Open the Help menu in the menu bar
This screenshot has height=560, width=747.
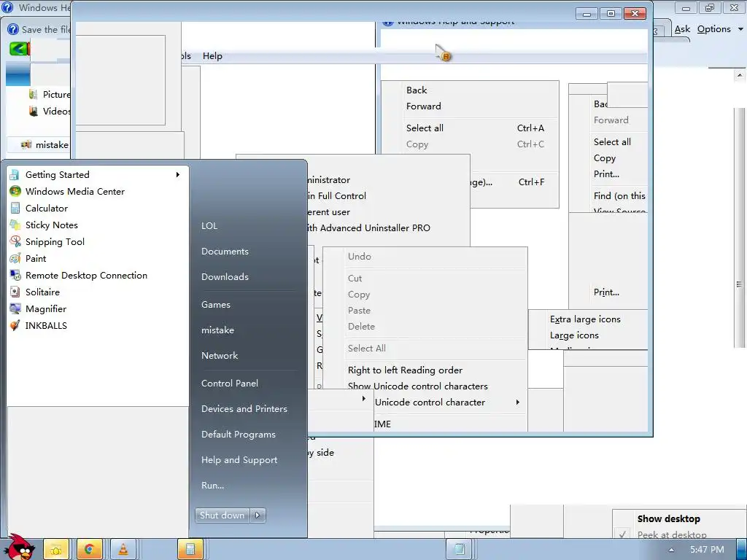tap(212, 56)
